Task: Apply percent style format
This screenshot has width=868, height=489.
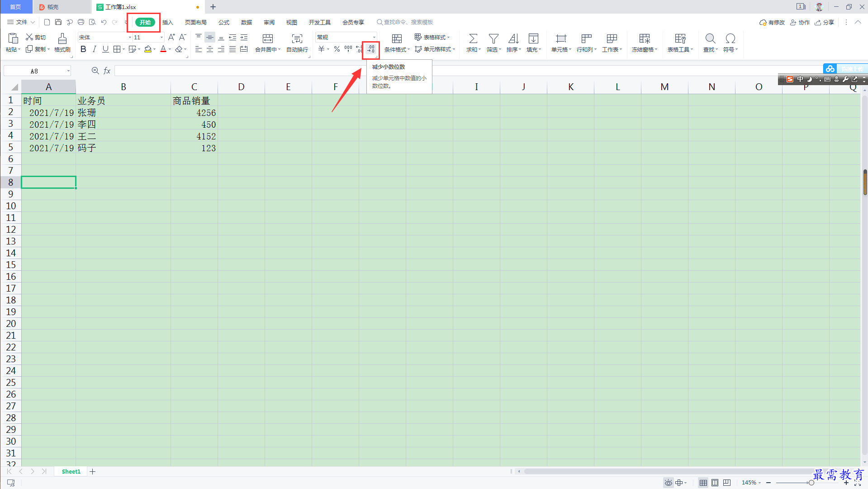Action: [337, 49]
